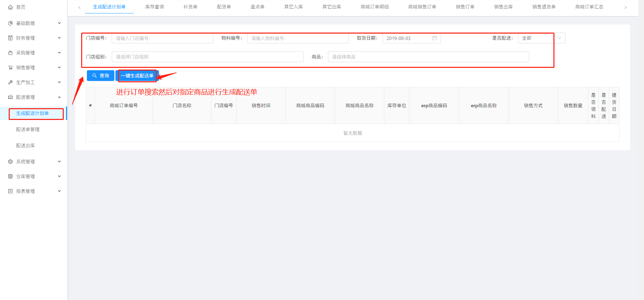
Task: Click the 财务管理 sidebar icon
Action: 10,38
